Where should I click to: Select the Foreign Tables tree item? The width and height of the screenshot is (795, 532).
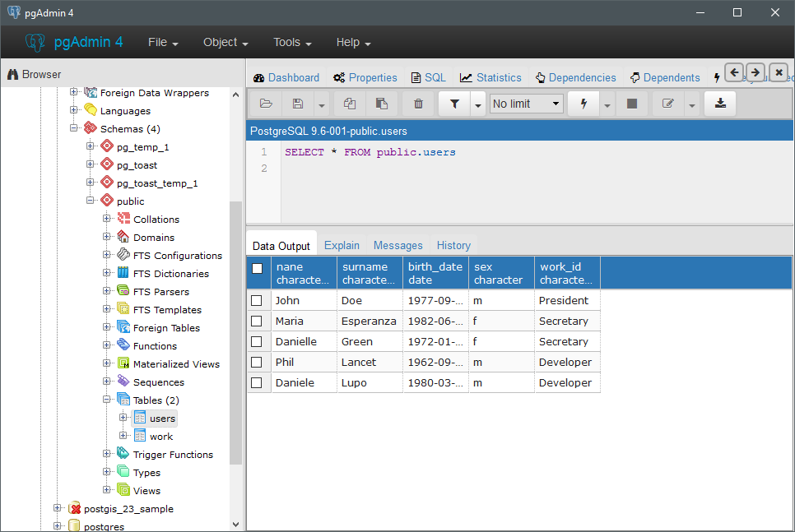166,328
